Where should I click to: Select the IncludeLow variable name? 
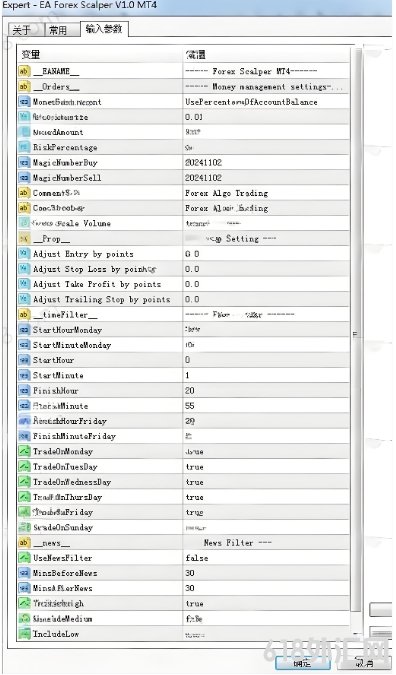click(x=56, y=634)
